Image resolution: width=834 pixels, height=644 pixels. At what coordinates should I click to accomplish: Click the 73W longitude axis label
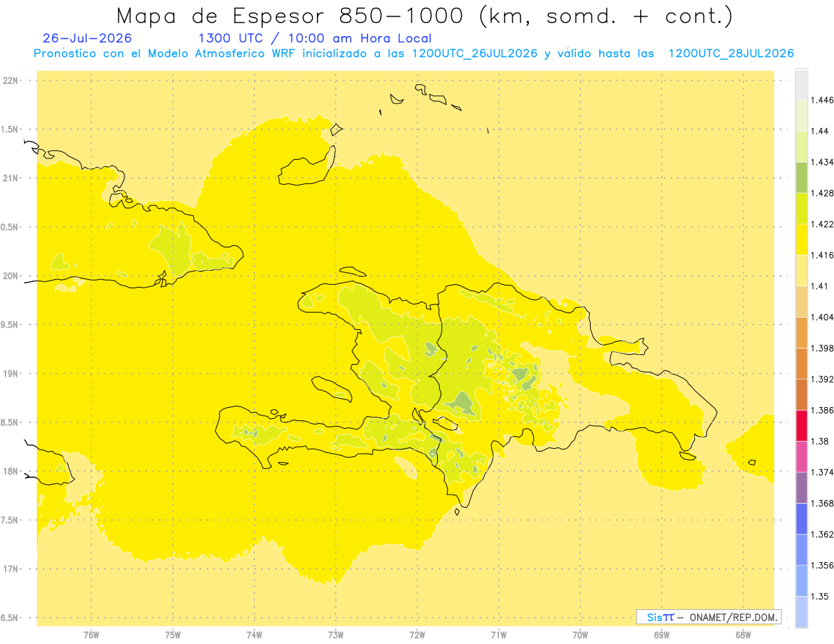[336, 635]
